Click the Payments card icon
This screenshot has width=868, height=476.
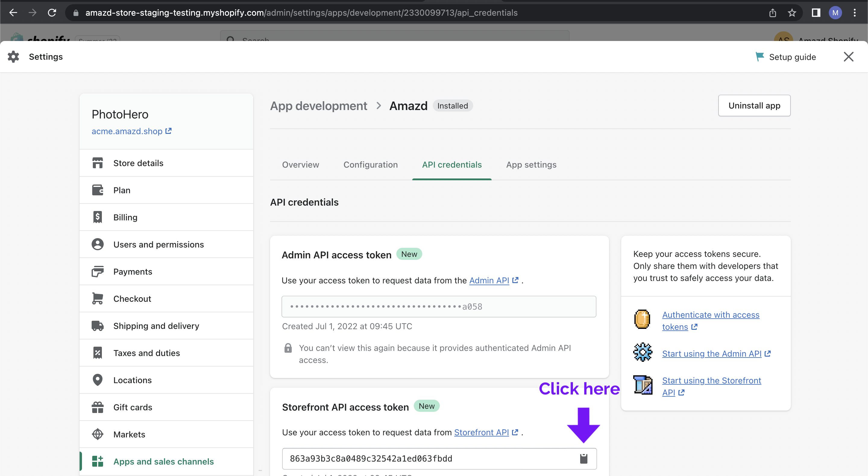97,271
